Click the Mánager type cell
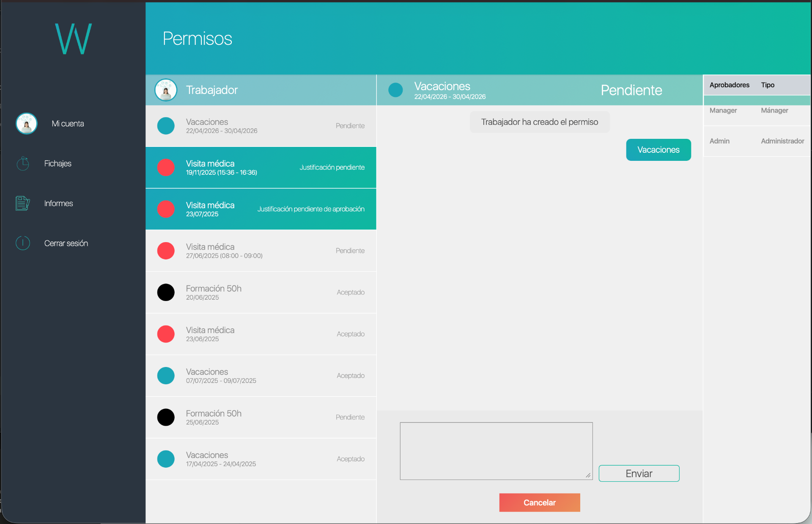Viewport: 812px width, 524px height. (774, 110)
